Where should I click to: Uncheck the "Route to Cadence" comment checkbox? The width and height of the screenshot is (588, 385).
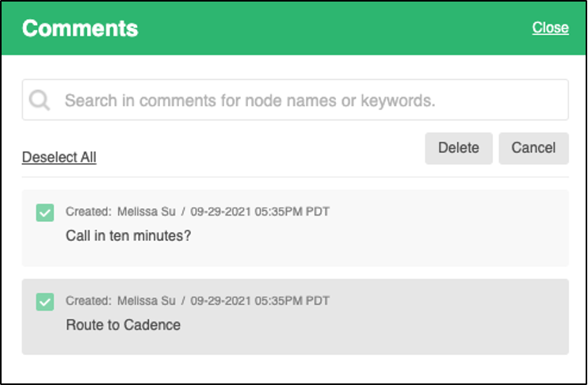(x=45, y=301)
